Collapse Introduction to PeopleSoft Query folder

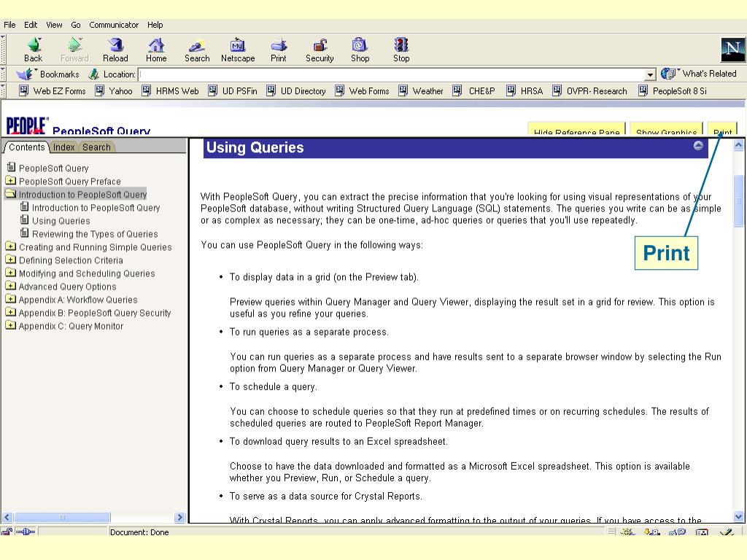[x=10, y=194]
